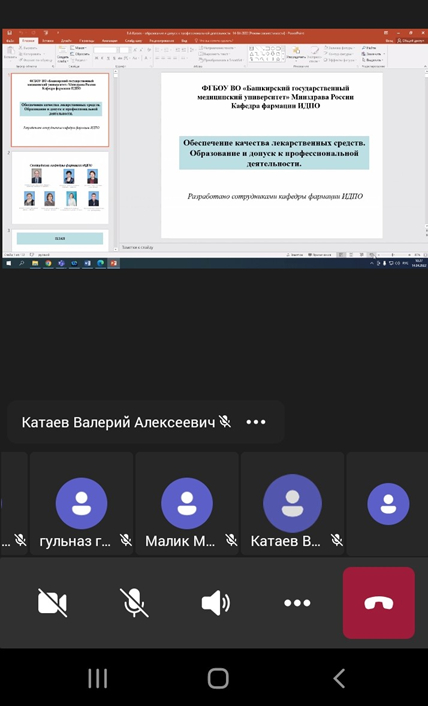Image resolution: width=428 pixels, height=706 pixels.
Task: Click the shapes gallery in PowerPoint ribbon
Action: coord(266,54)
